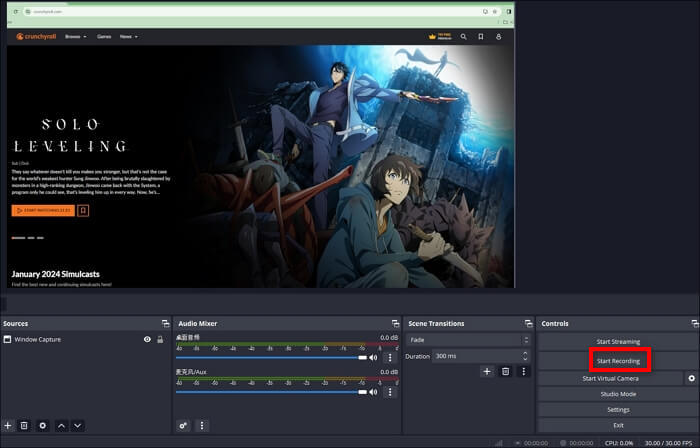The image size is (700, 448).
Task: Add a configurable transition with plus icon
Action: pyautogui.click(x=487, y=371)
